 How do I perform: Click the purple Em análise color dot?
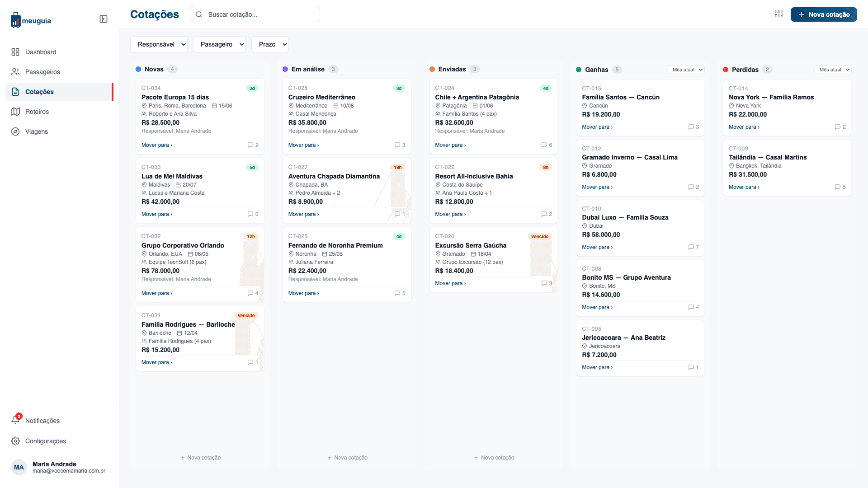[x=285, y=69]
